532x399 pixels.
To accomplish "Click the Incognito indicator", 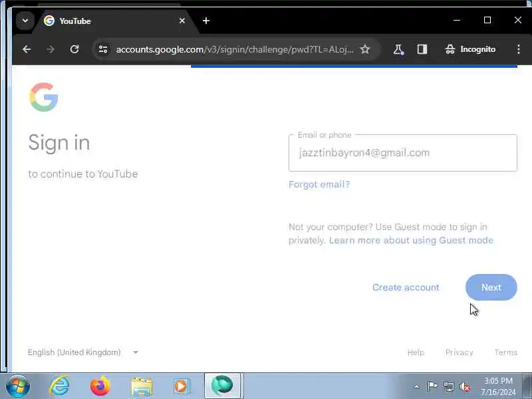I will (470, 49).
